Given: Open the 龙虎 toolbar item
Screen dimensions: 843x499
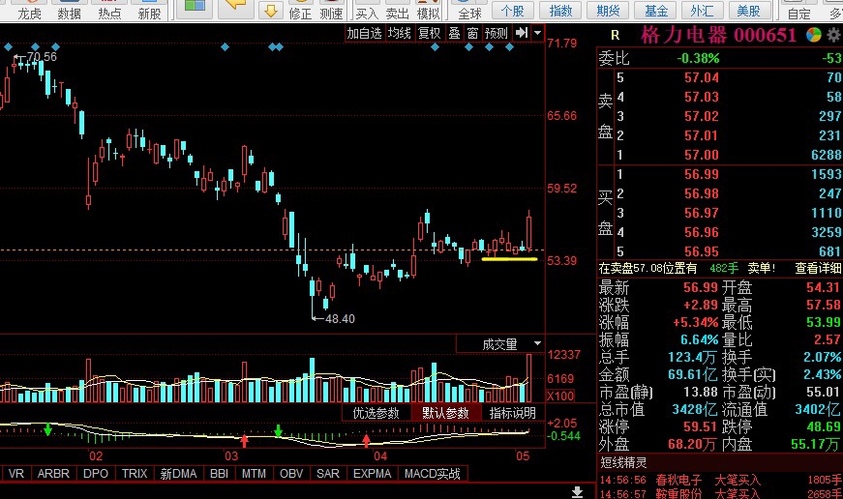Looking at the screenshot, I should pyautogui.click(x=30, y=13).
